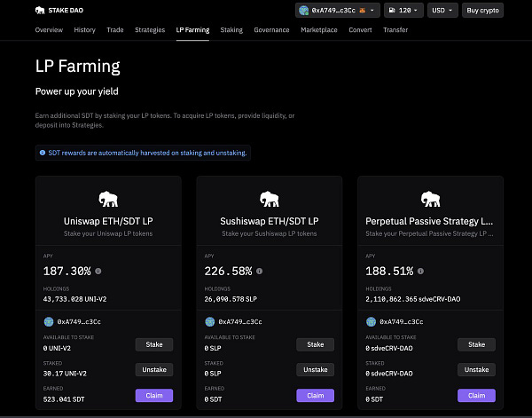Image resolution: width=532 pixels, height=418 pixels.
Task: Click the APY info icon next to 188.51%
Action: click(420, 271)
